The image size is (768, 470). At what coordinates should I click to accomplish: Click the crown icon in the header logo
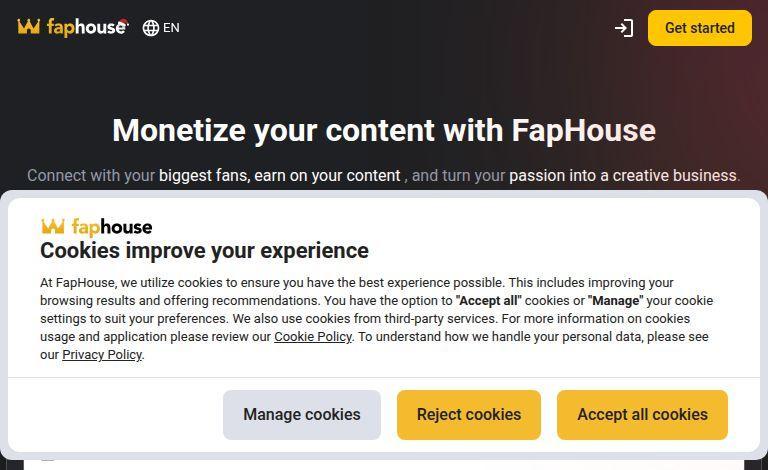[x=28, y=27]
